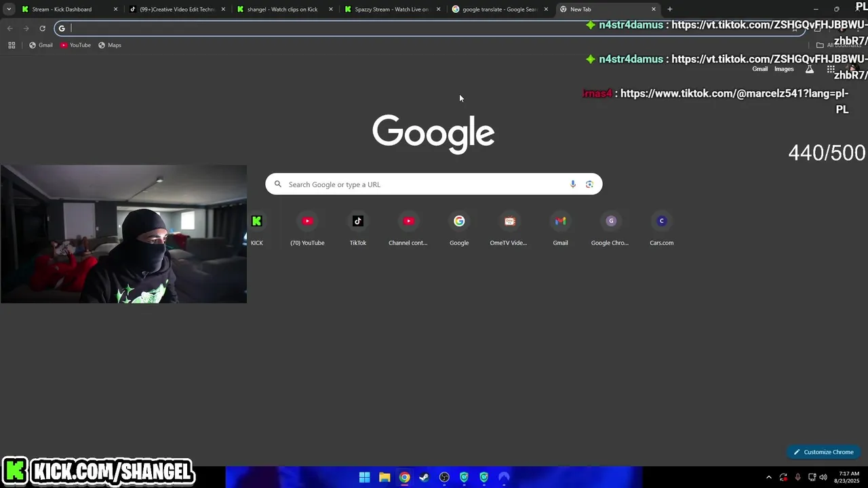Click the webcam overlay thumbnail
868x488 pixels.
point(123,234)
